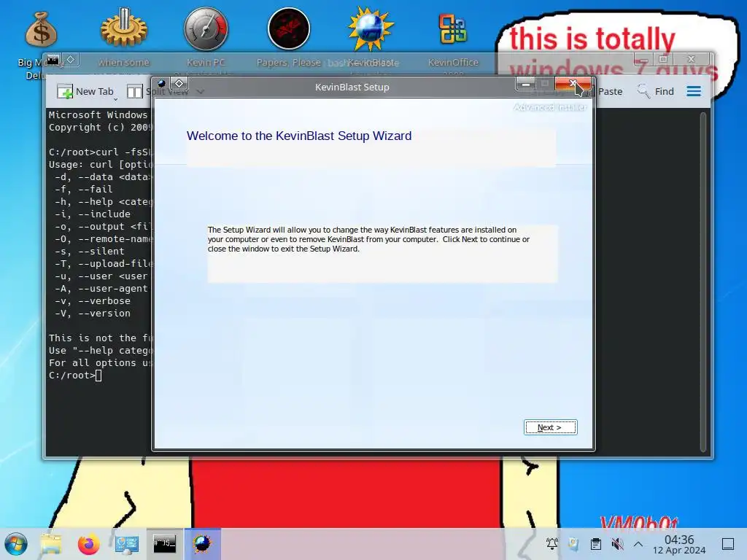Click muted volume tray icon
747x560 pixels.
(x=617, y=543)
